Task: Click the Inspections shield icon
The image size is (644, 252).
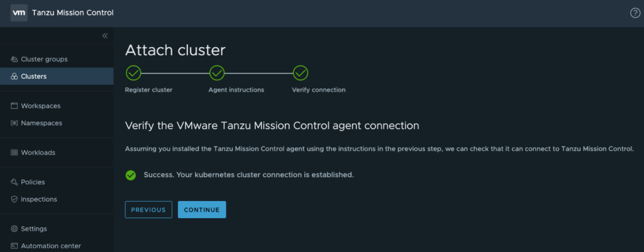Action: (14, 199)
